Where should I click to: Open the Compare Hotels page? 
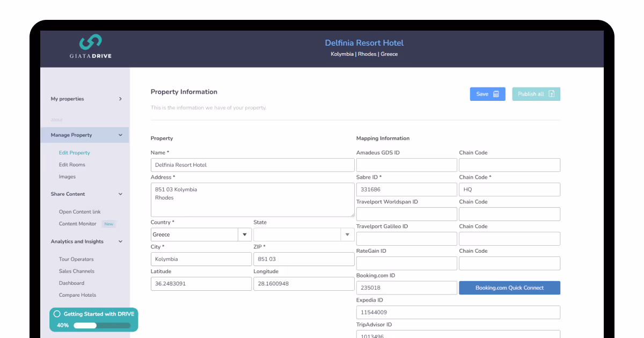[x=78, y=295]
